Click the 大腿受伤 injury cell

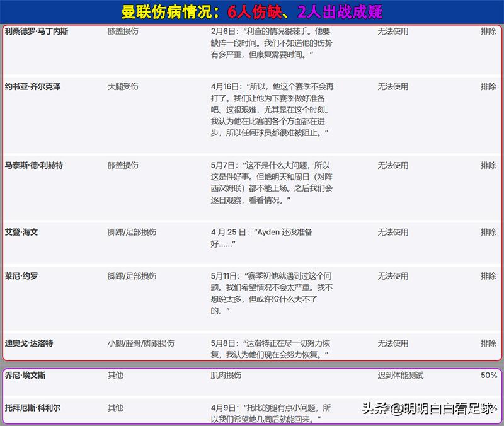(x=123, y=86)
